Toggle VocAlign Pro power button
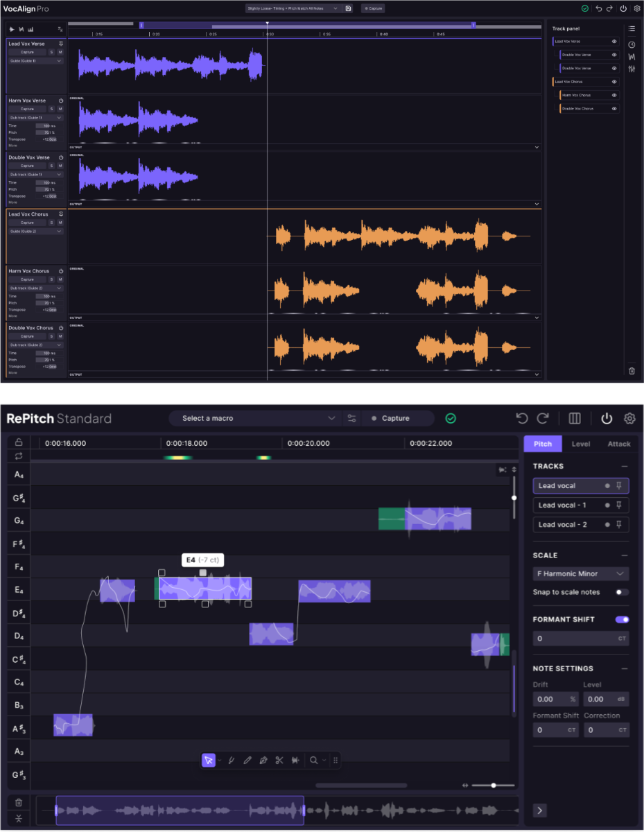This screenshot has height=832, width=644. 623,8
